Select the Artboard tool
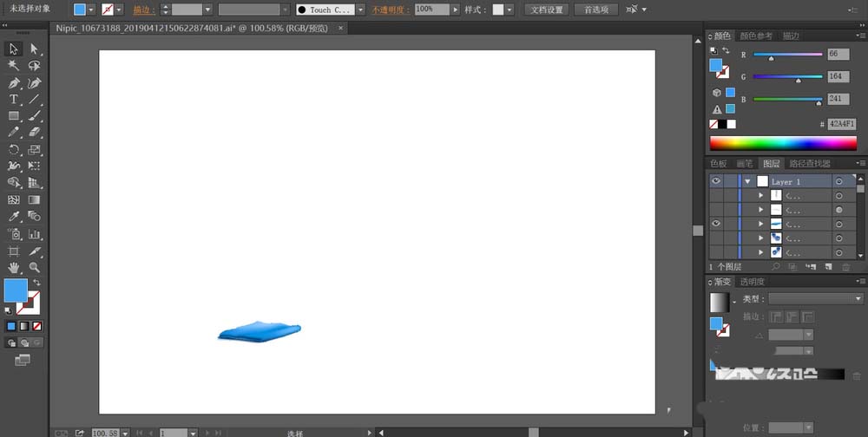 pyautogui.click(x=13, y=251)
